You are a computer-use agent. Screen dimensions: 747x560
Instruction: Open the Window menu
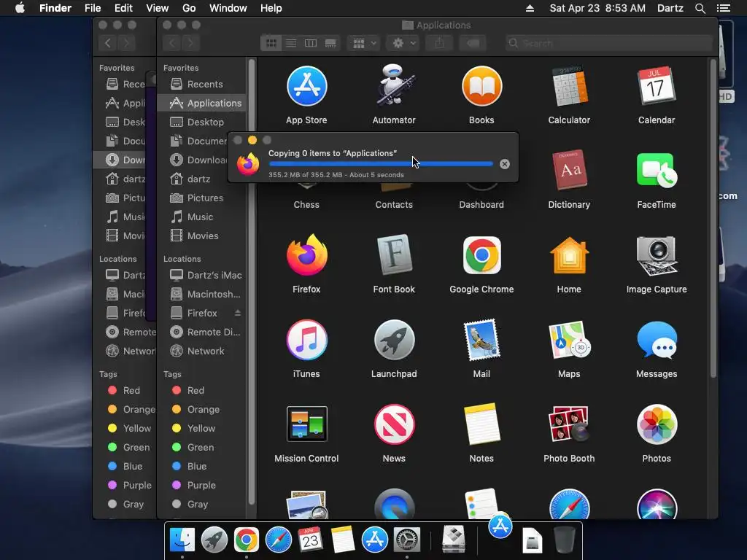(228, 8)
